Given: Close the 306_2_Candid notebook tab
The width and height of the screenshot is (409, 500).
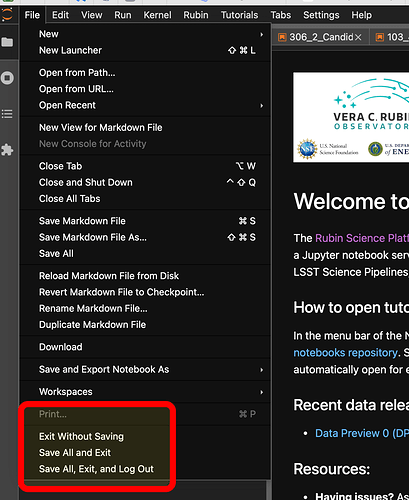Looking at the screenshot, I should (358, 37).
